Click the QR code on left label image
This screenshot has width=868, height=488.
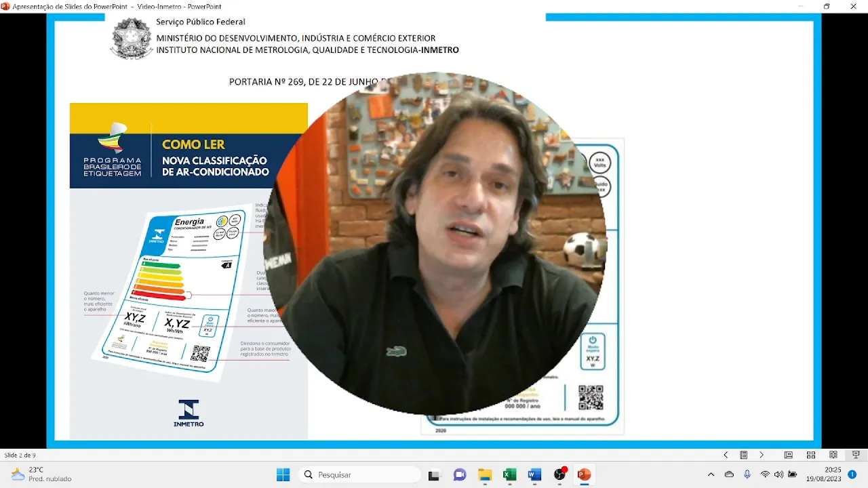coord(200,354)
